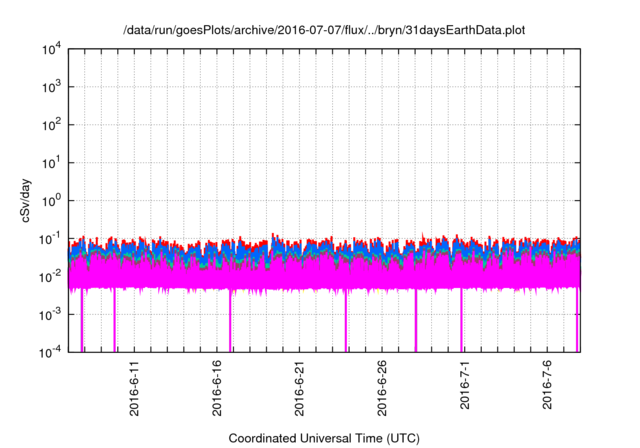Click the cSv/day y-axis label

26,200
